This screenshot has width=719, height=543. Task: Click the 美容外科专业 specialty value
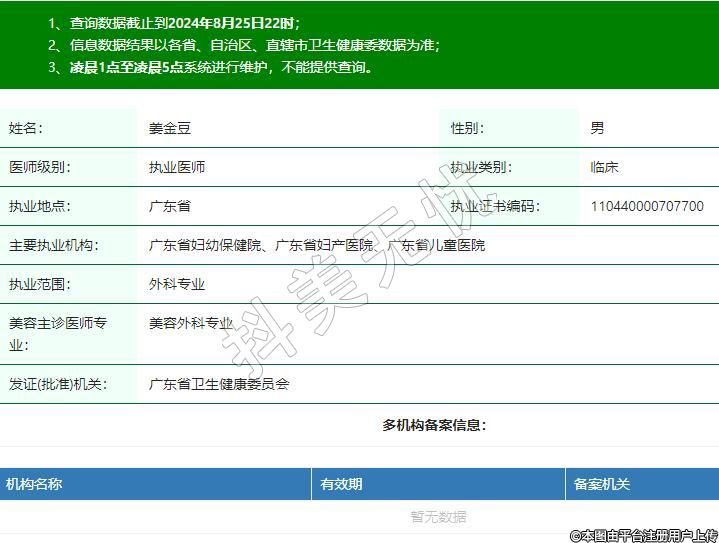tap(191, 323)
